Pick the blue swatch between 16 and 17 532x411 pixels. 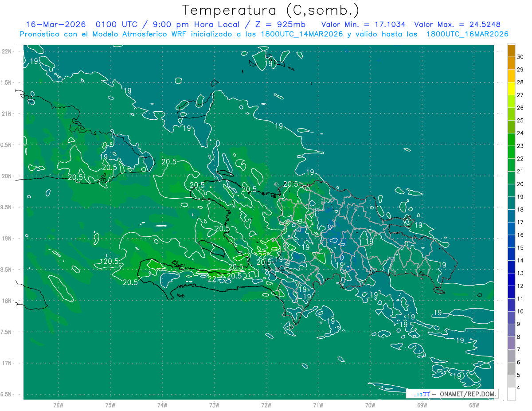click(x=511, y=229)
